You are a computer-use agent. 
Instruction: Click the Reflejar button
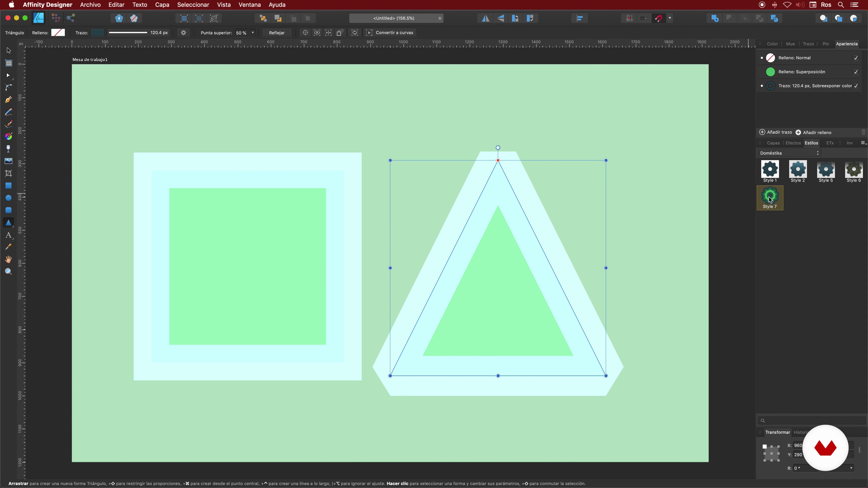(277, 33)
